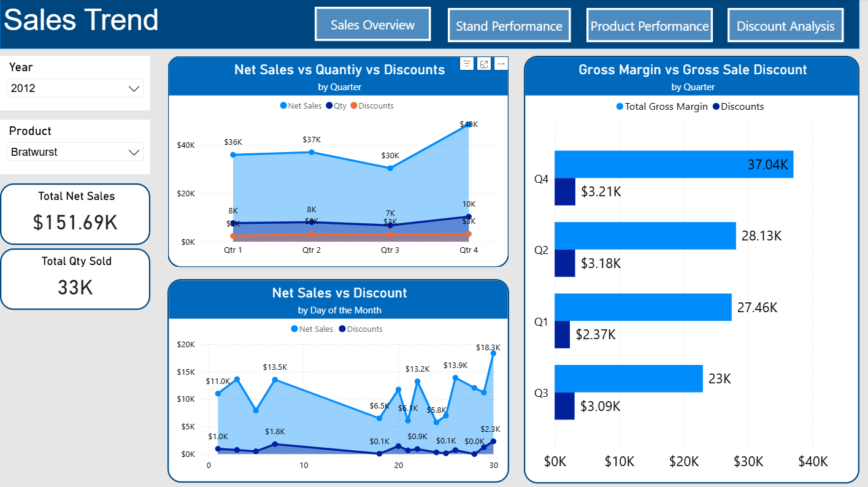This screenshot has width=868, height=487.
Task: Open more options ellipsis on Net Sales chart
Action: point(501,64)
